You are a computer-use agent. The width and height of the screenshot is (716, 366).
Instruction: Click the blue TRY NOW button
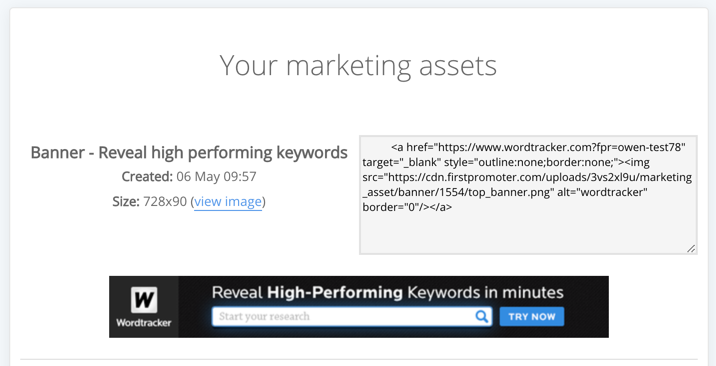[x=532, y=317]
